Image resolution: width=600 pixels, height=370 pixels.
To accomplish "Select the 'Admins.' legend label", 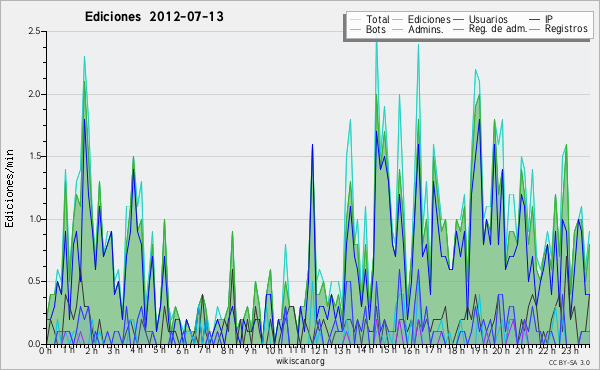I will [426, 29].
